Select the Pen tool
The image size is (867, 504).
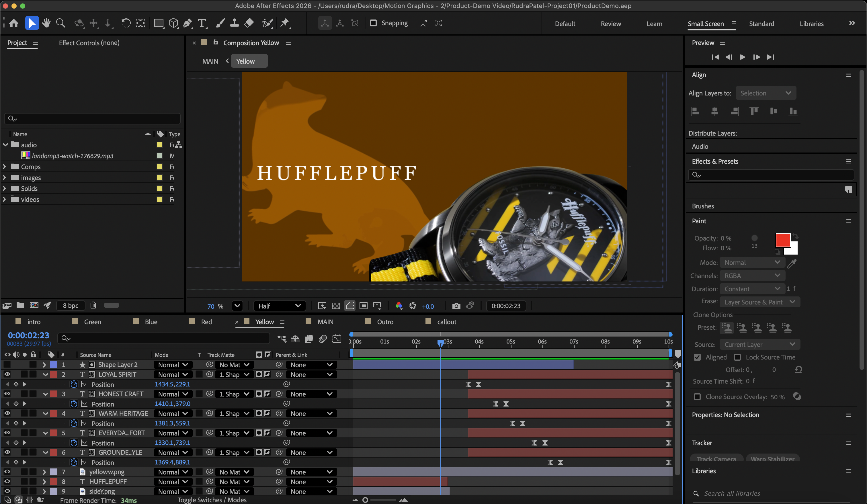point(188,23)
